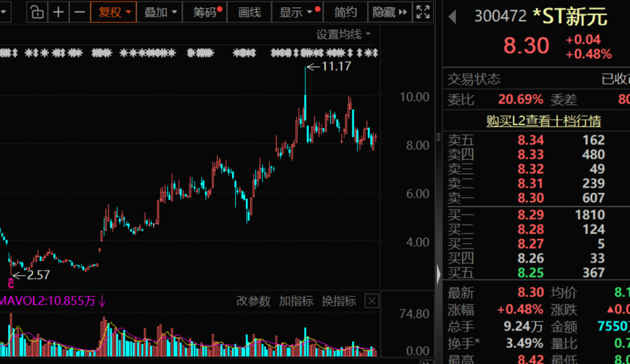Zoom out with the minus icon
This screenshot has width=630, height=364.
coord(80,12)
